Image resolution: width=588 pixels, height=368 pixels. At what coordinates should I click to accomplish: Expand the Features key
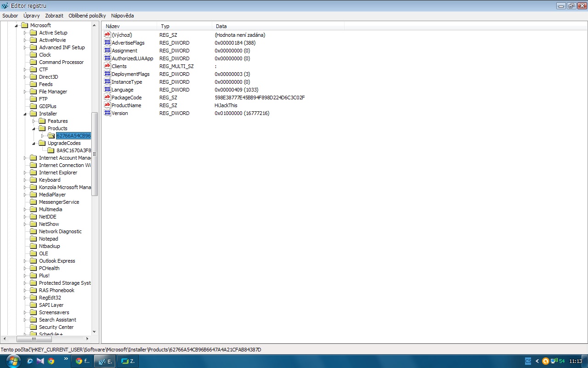click(34, 121)
